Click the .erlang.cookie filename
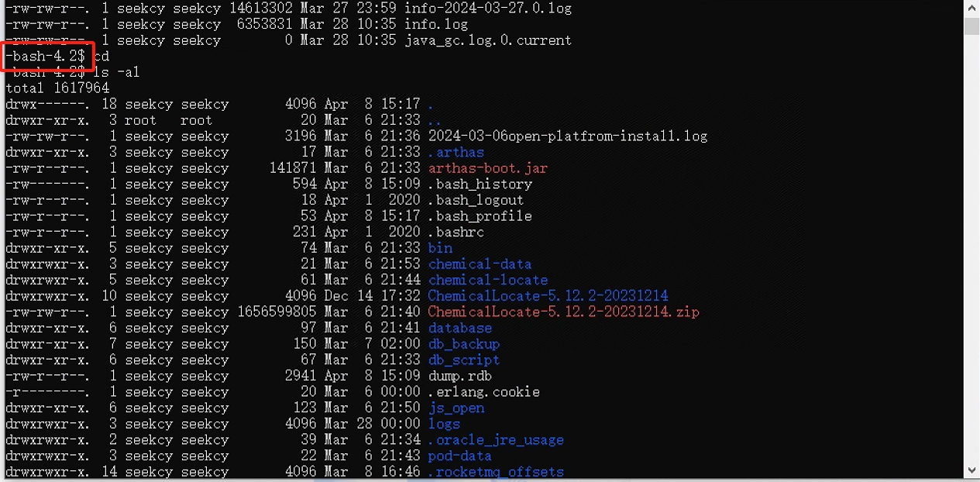 [x=483, y=391]
